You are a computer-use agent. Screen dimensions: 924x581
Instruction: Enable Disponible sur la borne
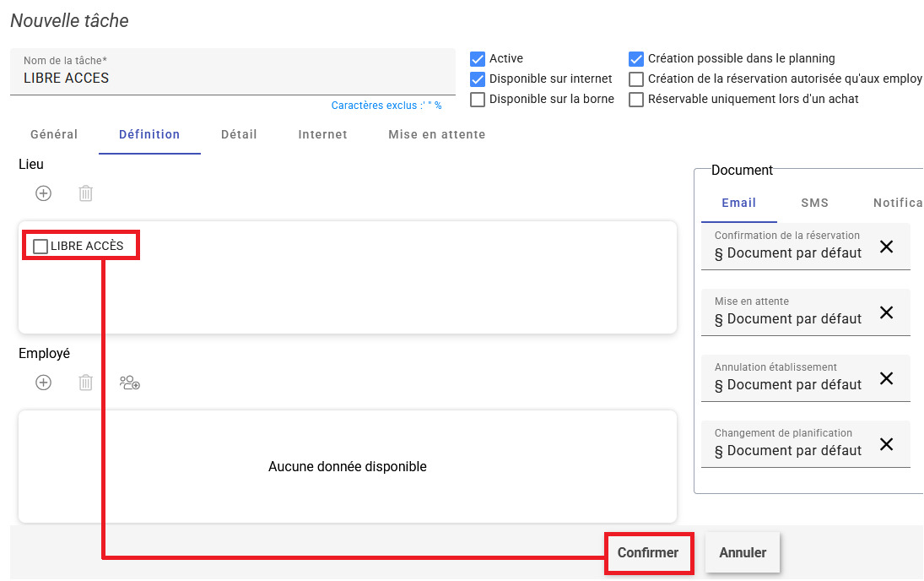point(478,100)
